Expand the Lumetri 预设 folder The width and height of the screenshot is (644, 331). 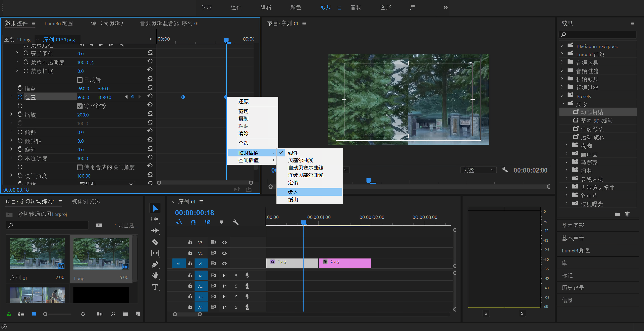pyautogui.click(x=562, y=54)
